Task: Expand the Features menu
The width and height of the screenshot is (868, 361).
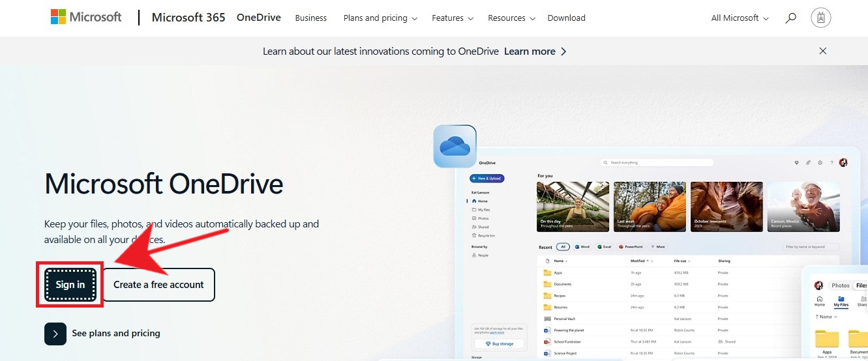Action: pyautogui.click(x=453, y=18)
